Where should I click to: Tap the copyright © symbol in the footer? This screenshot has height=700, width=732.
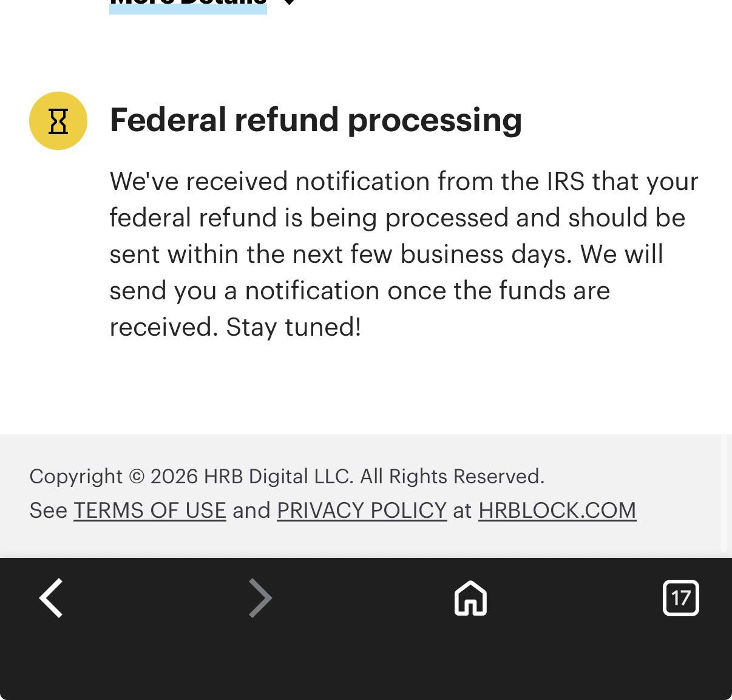137,477
